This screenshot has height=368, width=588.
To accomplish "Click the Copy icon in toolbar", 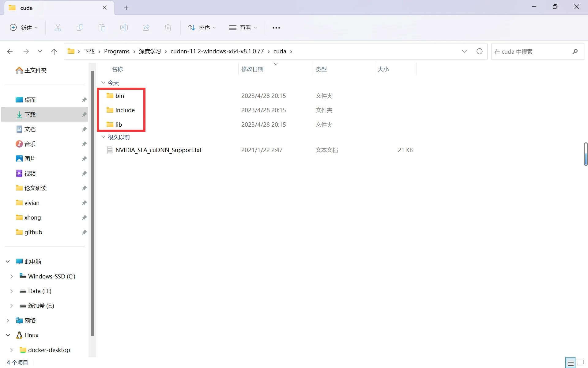I will click(80, 28).
